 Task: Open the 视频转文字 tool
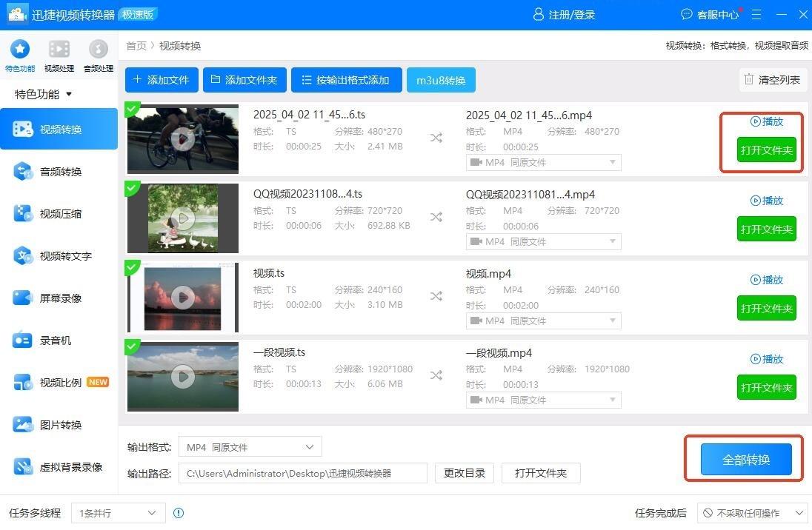(59, 256)
